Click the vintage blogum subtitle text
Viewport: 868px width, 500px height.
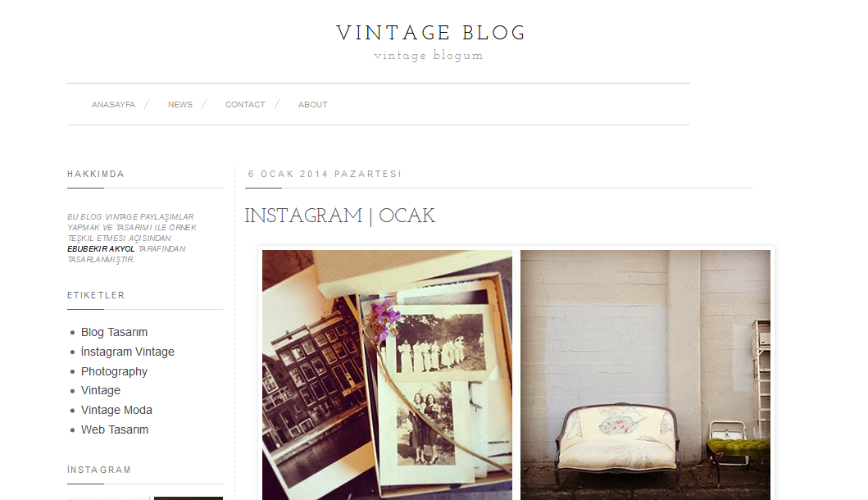pos(429,56)
